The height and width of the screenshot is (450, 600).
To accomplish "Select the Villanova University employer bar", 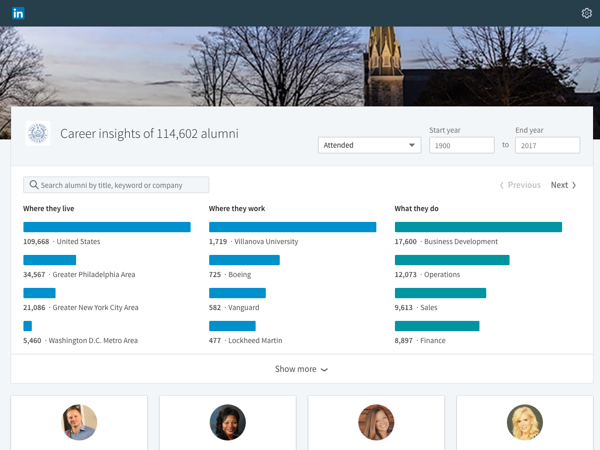I will coord(292,227).
